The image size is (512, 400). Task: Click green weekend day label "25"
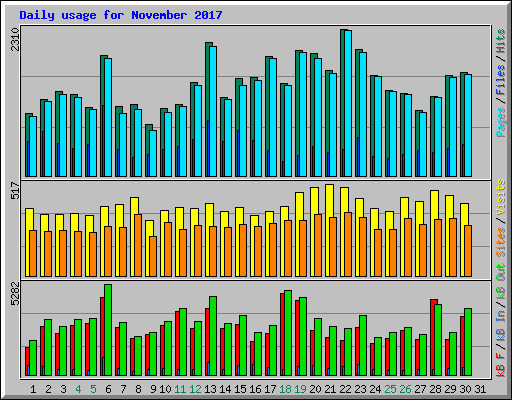coord(390,389)
